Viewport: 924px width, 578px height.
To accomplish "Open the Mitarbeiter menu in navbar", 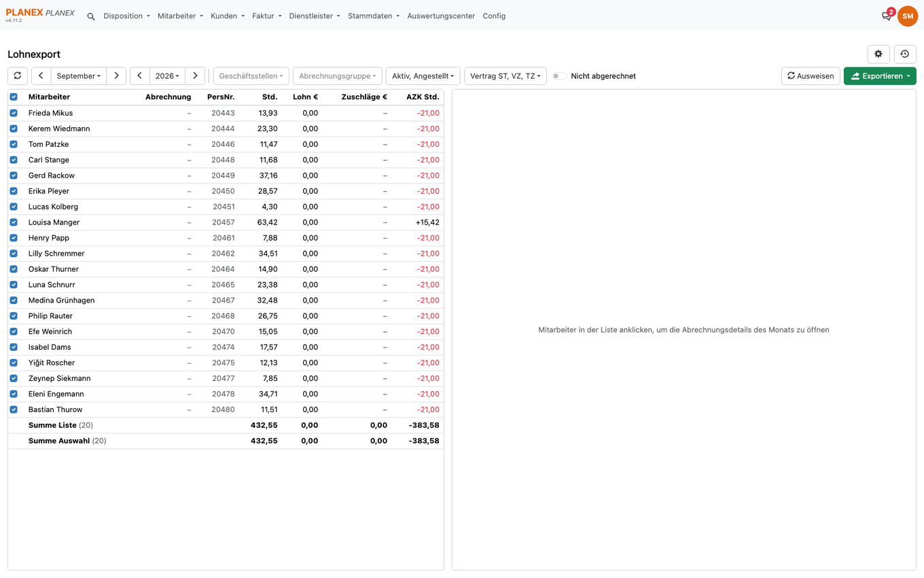I will [180, 16].
